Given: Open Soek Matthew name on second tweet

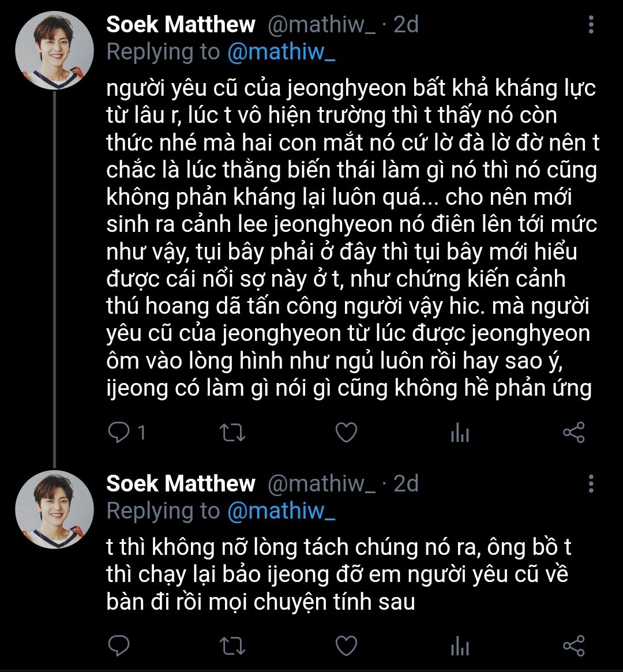Looking at the screenshot, I should point(181,483).
